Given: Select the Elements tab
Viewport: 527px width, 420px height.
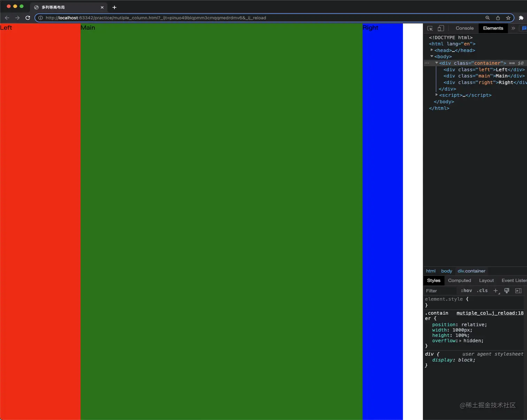Looking at the screenshot, I should [x=493, y=28].
